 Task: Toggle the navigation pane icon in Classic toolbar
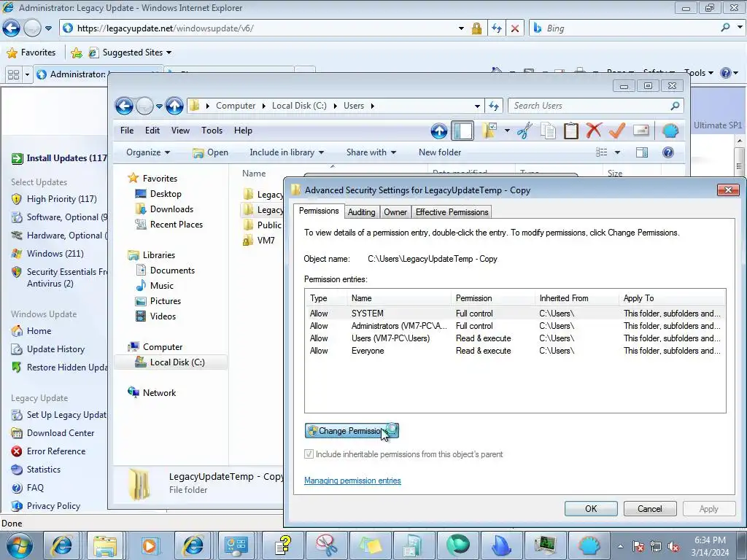click(x=462, y=131)
